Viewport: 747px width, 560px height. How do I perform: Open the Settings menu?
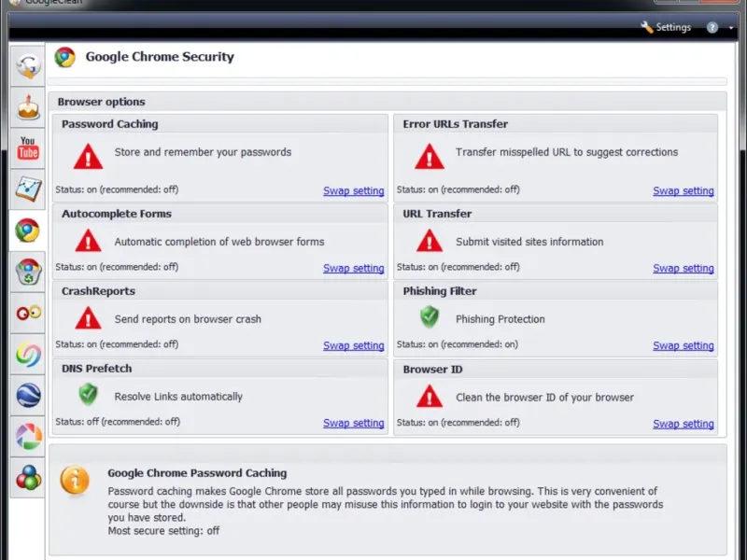click(666, 27)
